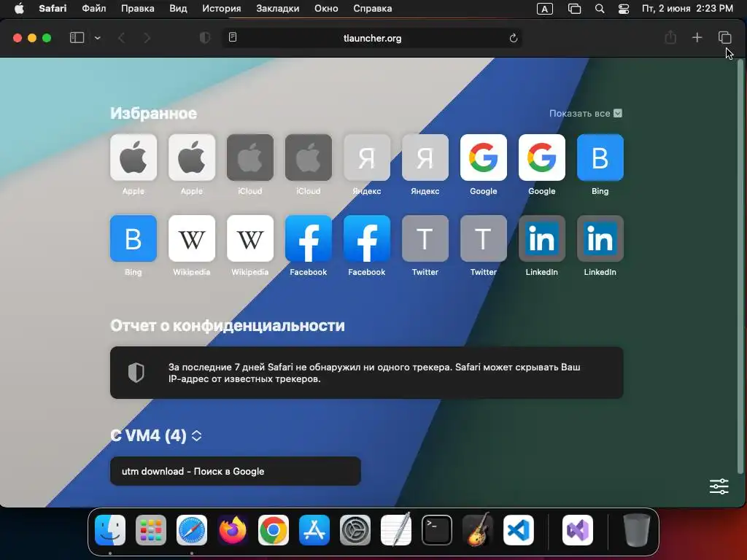This screenshot has width=747, height=560.
Task: Open the second LinkedIn favorite
Action: tap(600, 238)
